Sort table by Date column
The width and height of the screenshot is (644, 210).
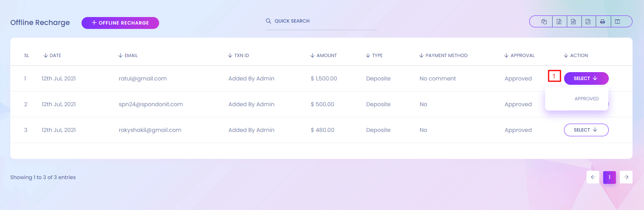pyautogui.click(x=53, y=55)
